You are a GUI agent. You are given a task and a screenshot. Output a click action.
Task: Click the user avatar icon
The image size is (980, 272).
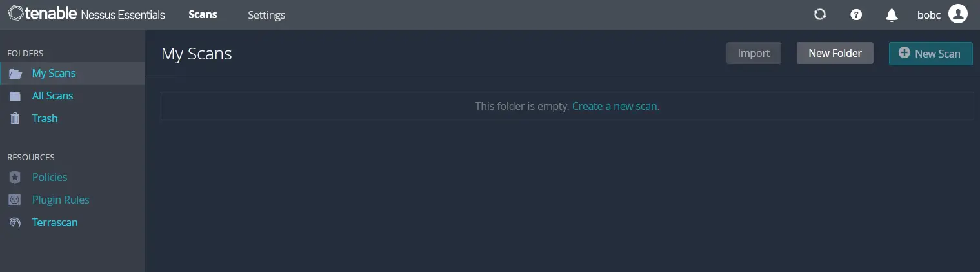pos(958,14)
